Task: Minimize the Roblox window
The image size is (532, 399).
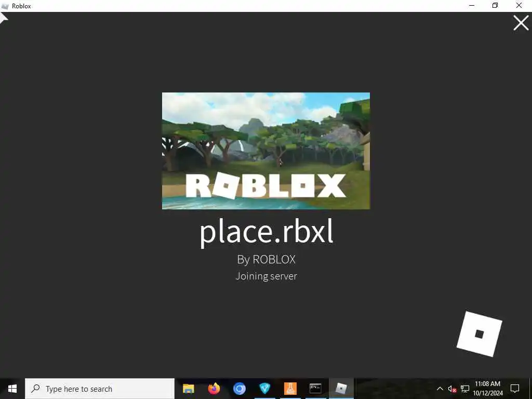Action: click(471, 6)
